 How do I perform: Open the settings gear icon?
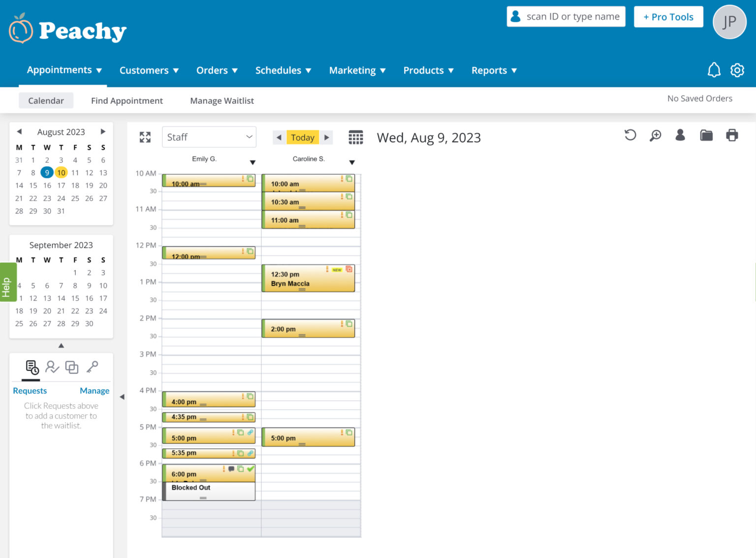[737, 70]
